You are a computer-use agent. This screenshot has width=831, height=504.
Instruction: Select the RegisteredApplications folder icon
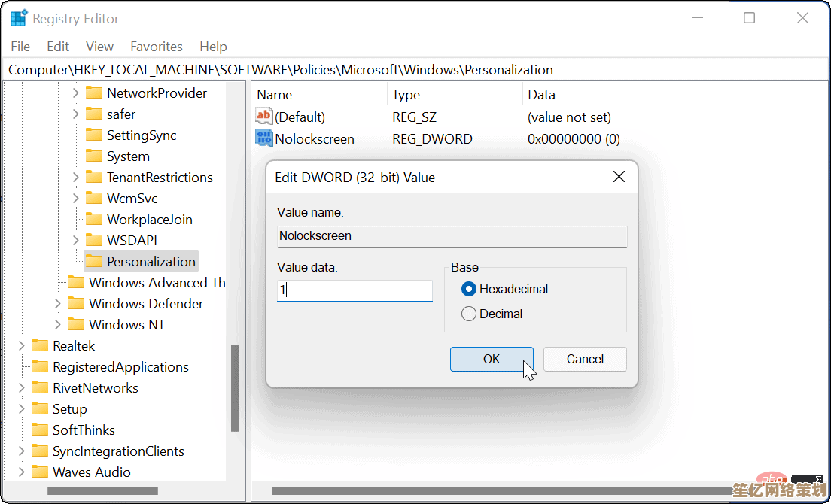pos(40,367)
